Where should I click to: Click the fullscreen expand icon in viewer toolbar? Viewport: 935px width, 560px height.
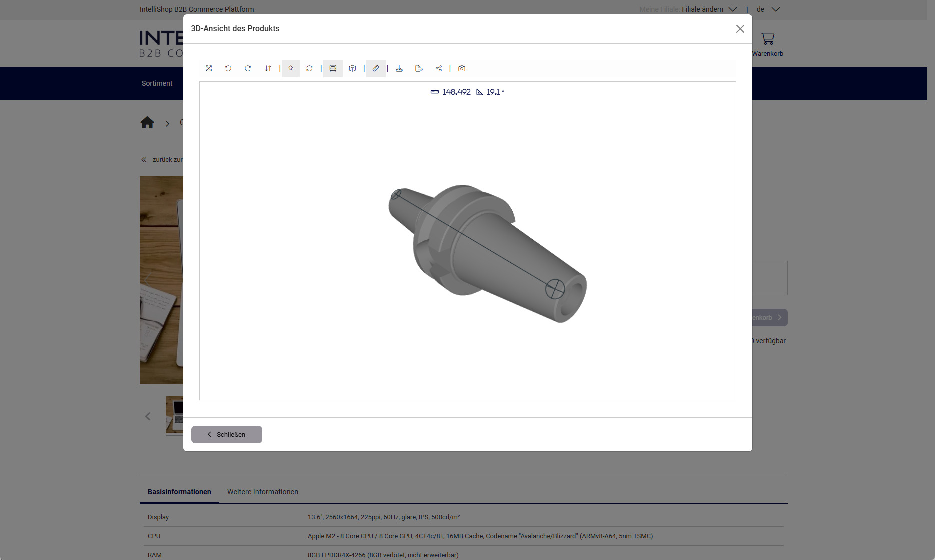click(x=209, y=68)
